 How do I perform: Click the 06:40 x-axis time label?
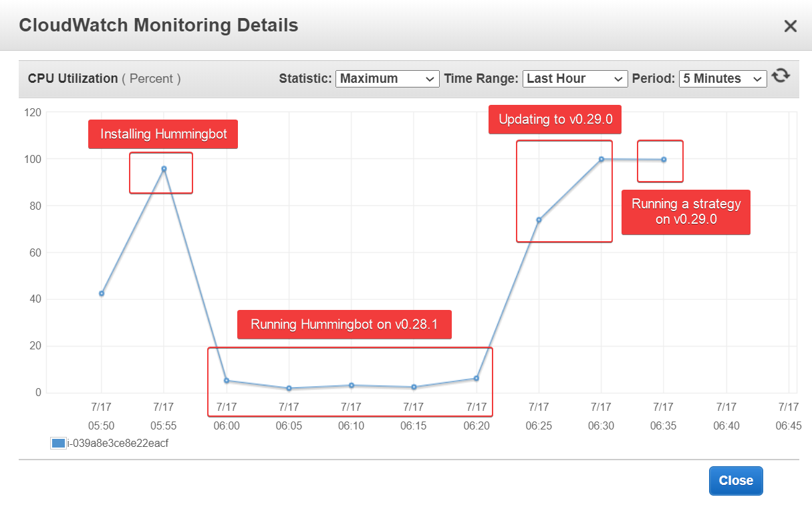click(726, 425)
